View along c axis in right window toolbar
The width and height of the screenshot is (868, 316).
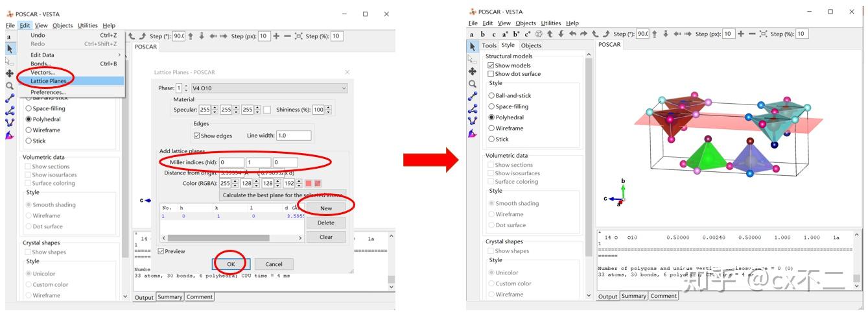[494, 34]
